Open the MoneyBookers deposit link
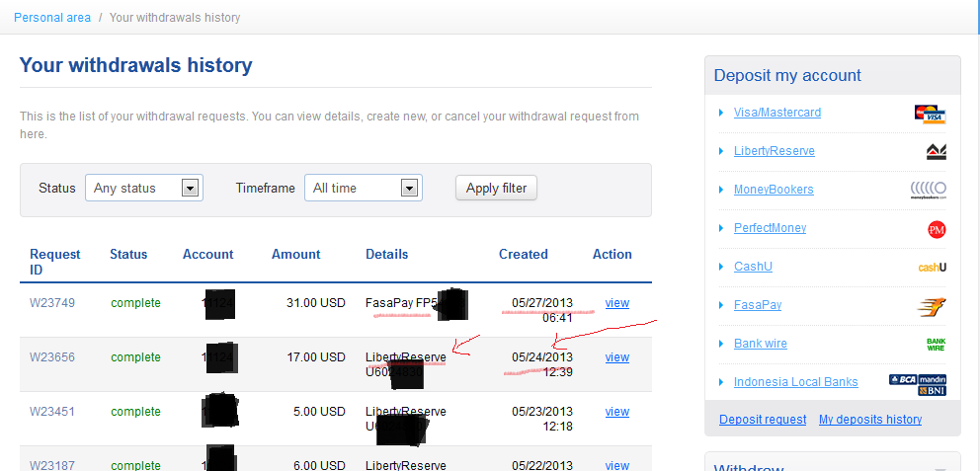 (774, 190)
